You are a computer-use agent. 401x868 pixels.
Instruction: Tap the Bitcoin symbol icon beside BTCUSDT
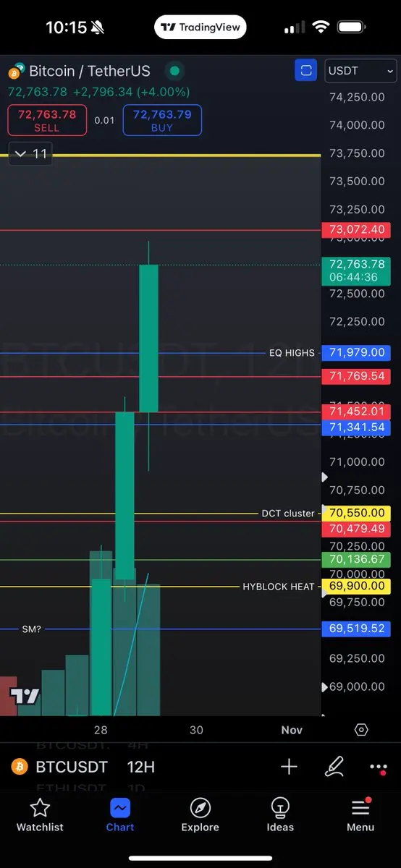[19, 767]
